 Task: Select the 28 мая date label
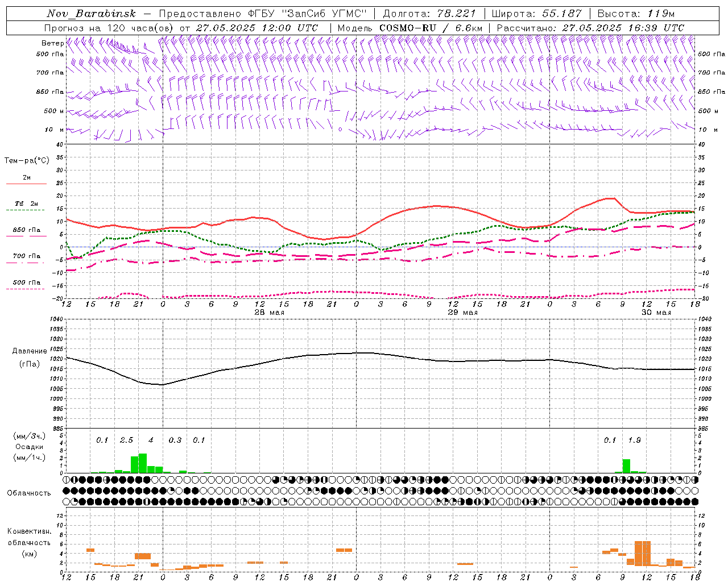click(270, 313)
